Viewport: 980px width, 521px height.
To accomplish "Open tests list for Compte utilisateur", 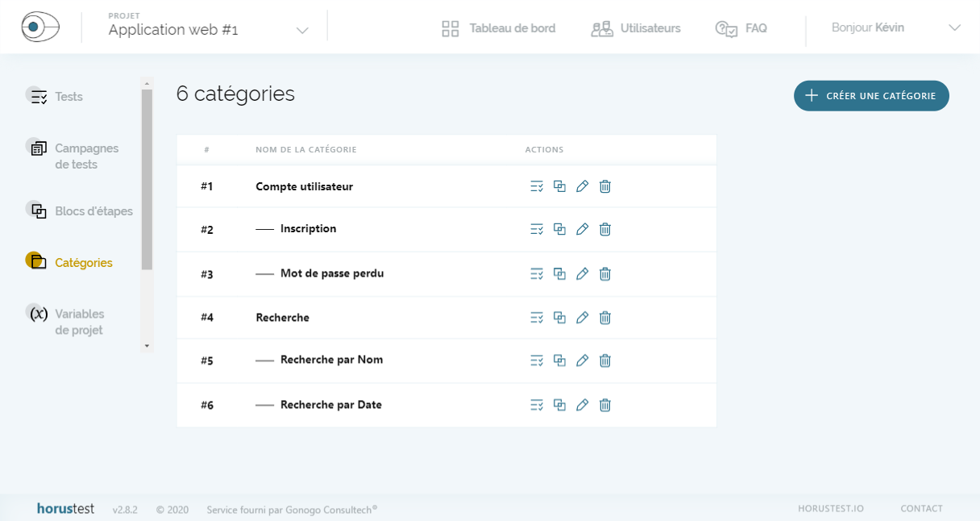I will pyautogui.click(x=537, y=186).
